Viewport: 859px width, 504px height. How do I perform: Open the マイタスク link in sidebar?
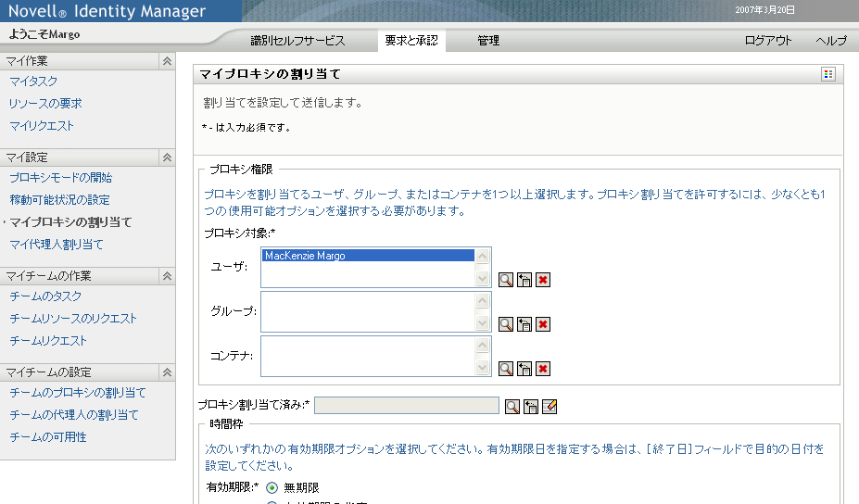33,82
